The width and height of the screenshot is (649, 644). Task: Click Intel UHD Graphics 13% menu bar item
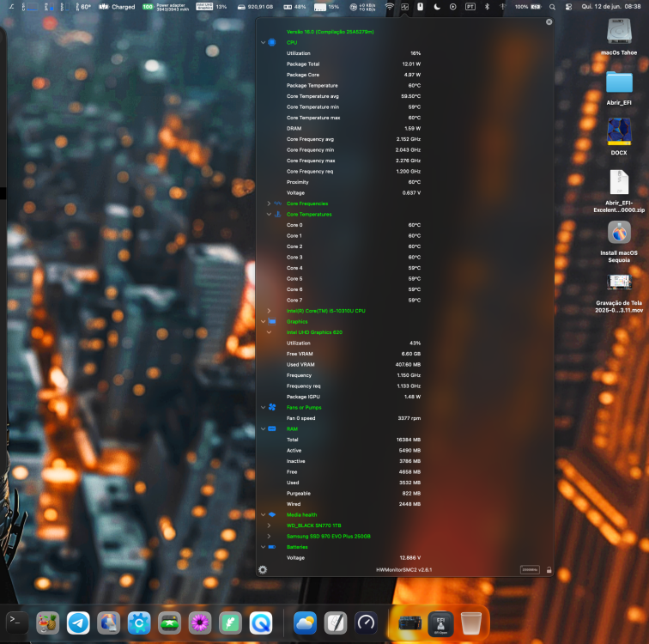[x=211, y=7]
